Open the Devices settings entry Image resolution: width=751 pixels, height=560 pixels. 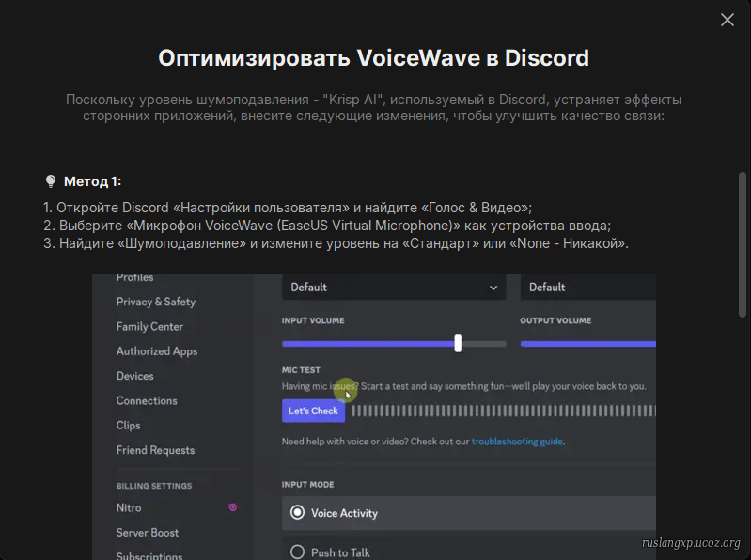tap(135, 376)
